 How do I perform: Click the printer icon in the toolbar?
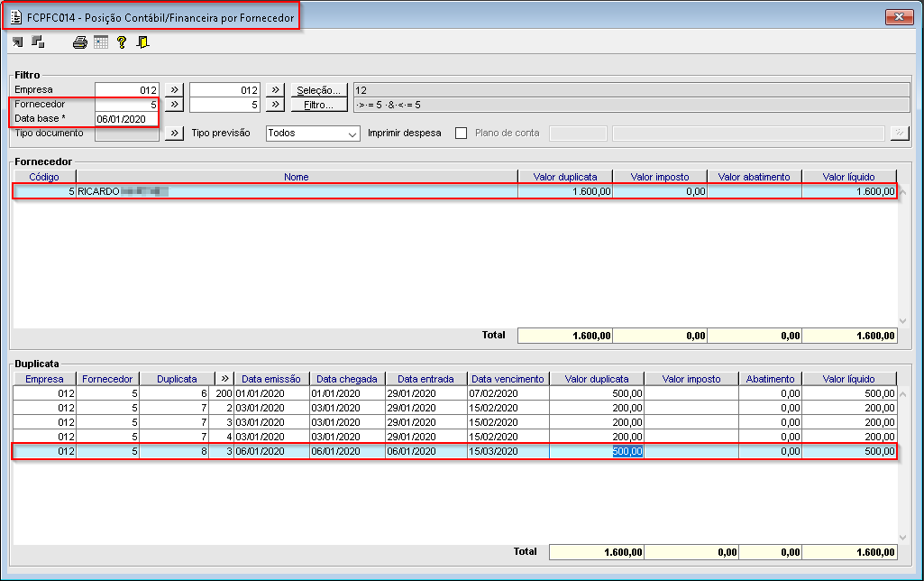coord(79,42)
